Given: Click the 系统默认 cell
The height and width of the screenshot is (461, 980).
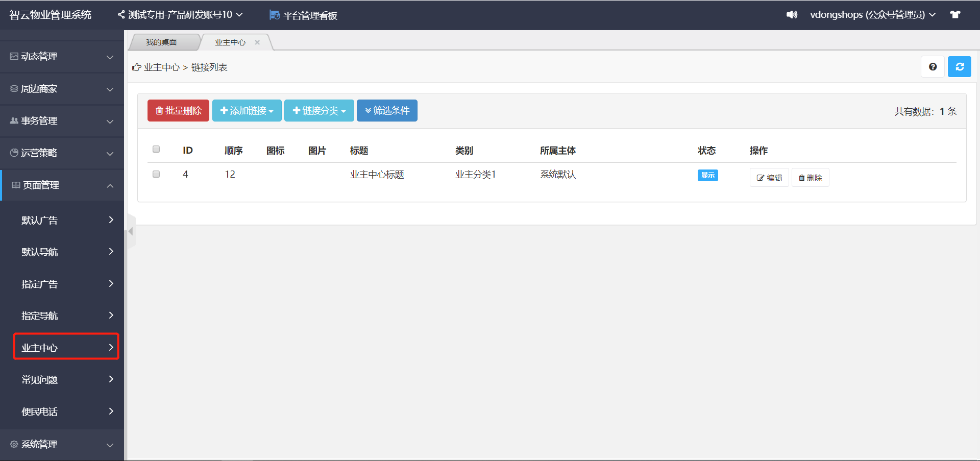Looking at the screenshot, I should click(x=558, y=175).
